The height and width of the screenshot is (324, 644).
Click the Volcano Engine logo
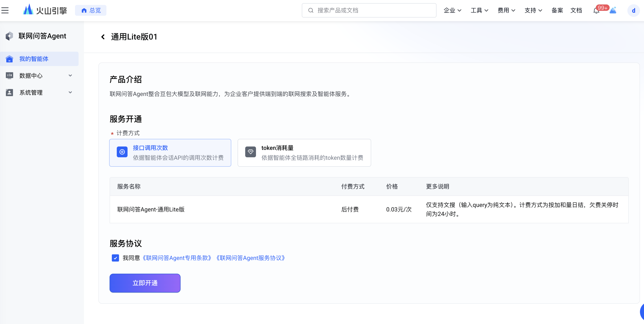[45, 10]
